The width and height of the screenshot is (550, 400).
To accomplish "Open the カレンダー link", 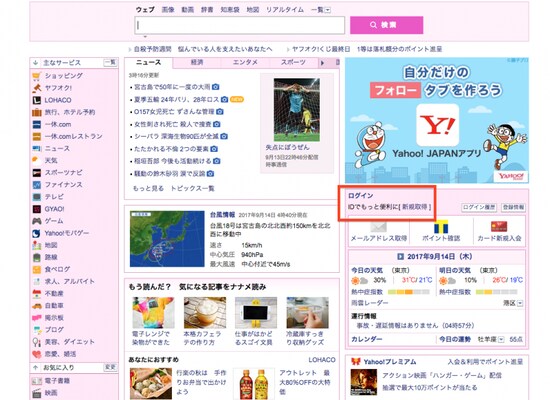I will coord(367,339).
